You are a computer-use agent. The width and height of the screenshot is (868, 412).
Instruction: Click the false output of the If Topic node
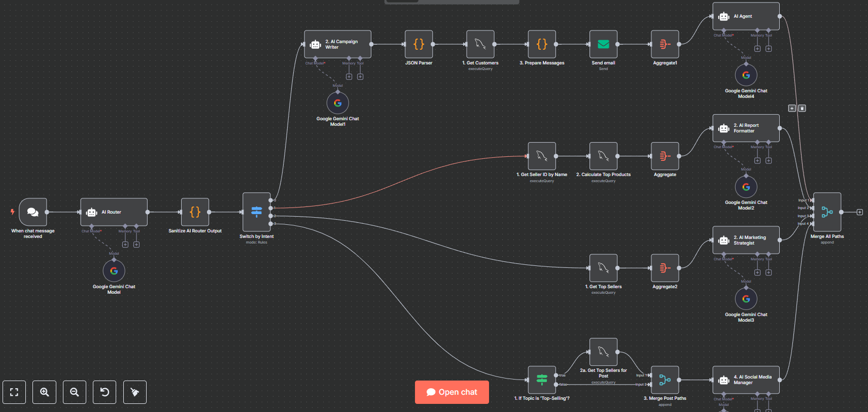coord(557,385)
